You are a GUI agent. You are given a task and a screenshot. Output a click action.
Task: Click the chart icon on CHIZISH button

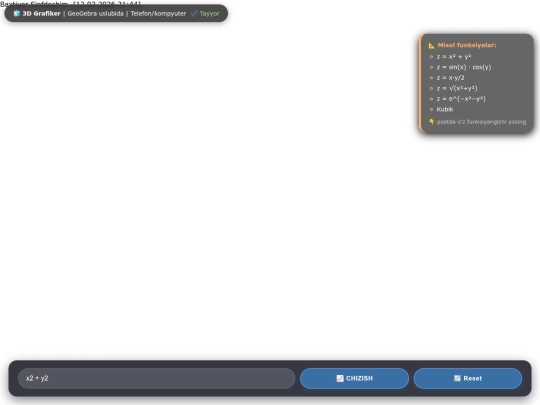pos(340,378)
